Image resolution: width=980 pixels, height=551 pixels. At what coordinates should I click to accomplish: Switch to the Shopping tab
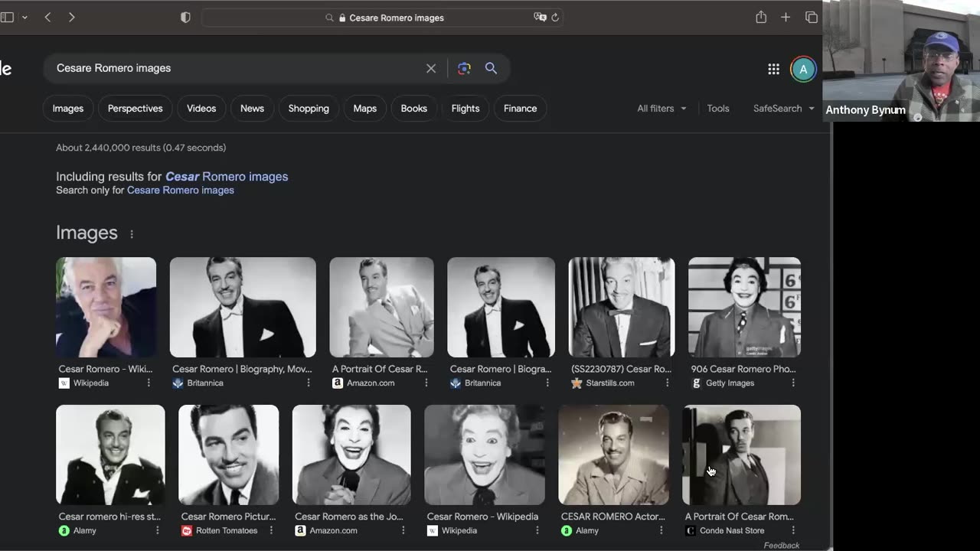tap(309, 109)
